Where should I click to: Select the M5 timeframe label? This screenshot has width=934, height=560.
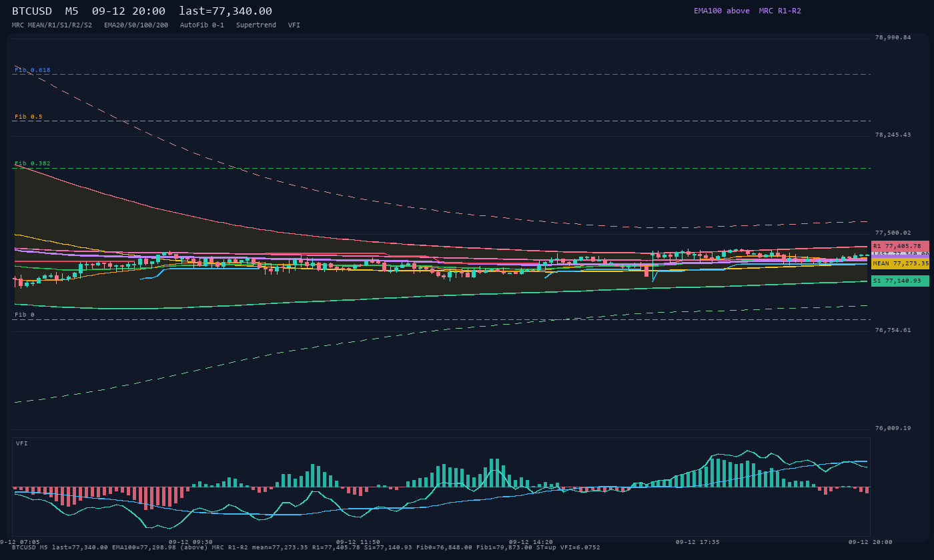point(71,11)
